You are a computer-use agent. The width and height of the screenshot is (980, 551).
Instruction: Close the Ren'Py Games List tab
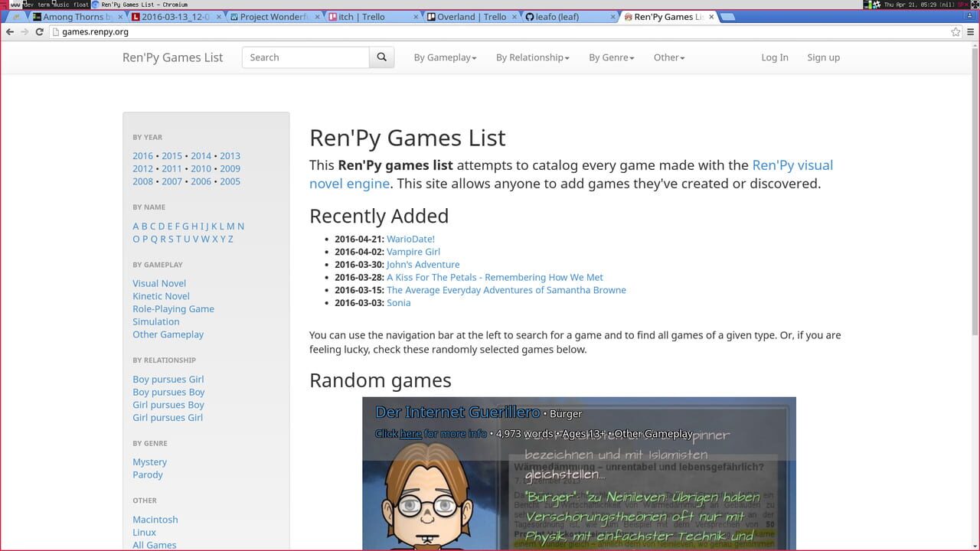[x=711, y=17]
